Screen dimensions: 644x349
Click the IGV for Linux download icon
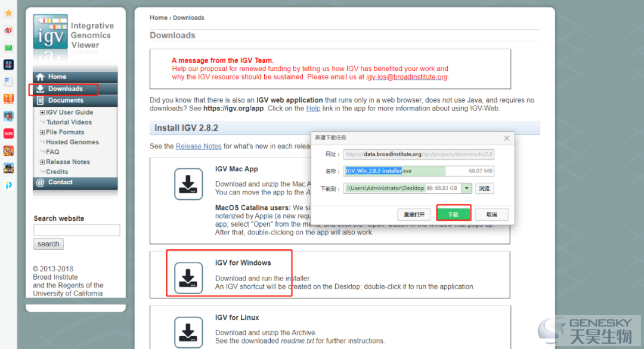pos(188,332)
